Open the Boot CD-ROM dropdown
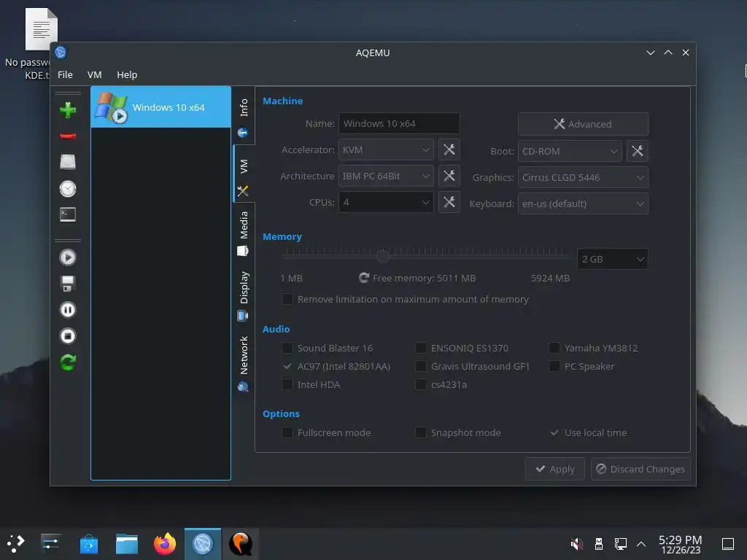Image resolution: width=747 pixels, height=560 pixels. (570, 151)
